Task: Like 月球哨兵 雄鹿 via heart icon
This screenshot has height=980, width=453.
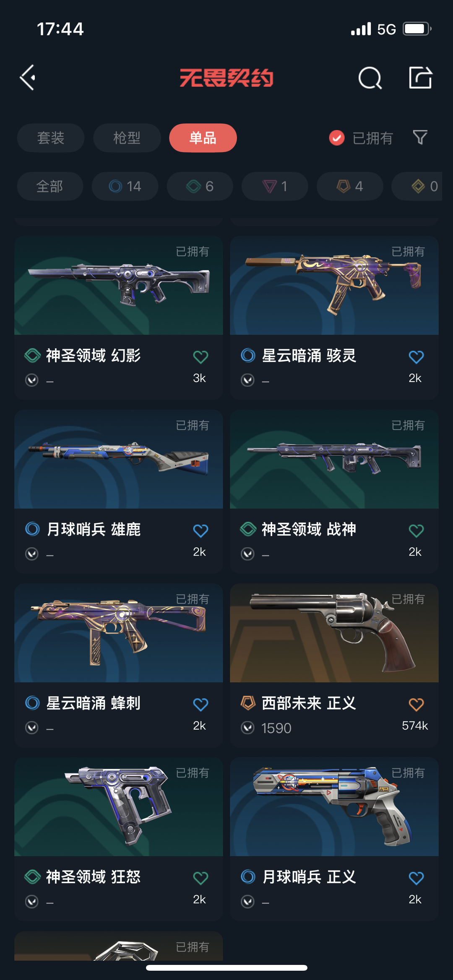Action: click(x=200, y=530)
